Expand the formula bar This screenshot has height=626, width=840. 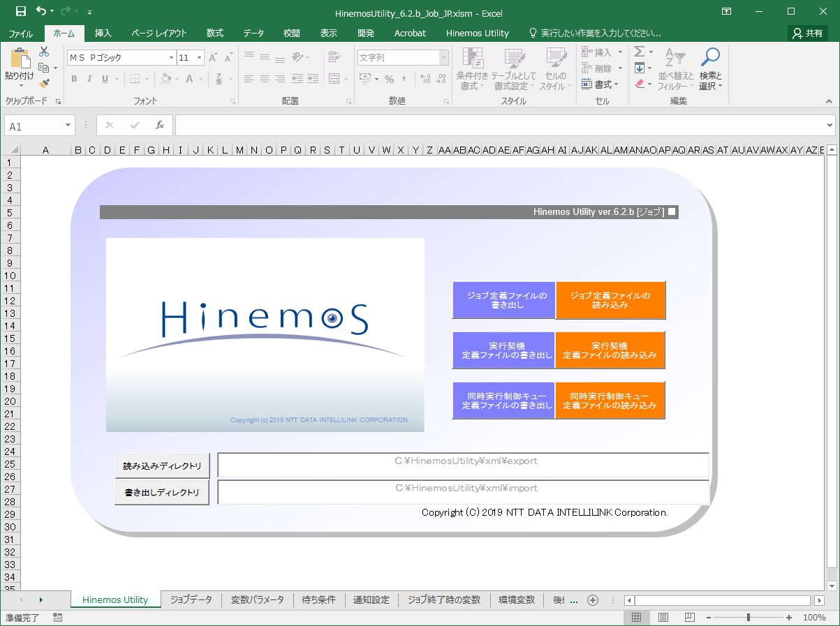point(830,126)
